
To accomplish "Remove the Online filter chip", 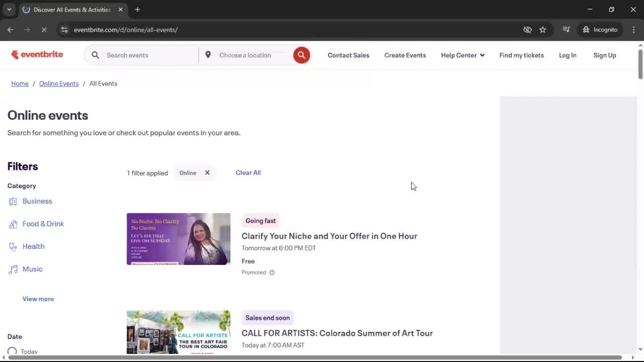I will (207, 172).
